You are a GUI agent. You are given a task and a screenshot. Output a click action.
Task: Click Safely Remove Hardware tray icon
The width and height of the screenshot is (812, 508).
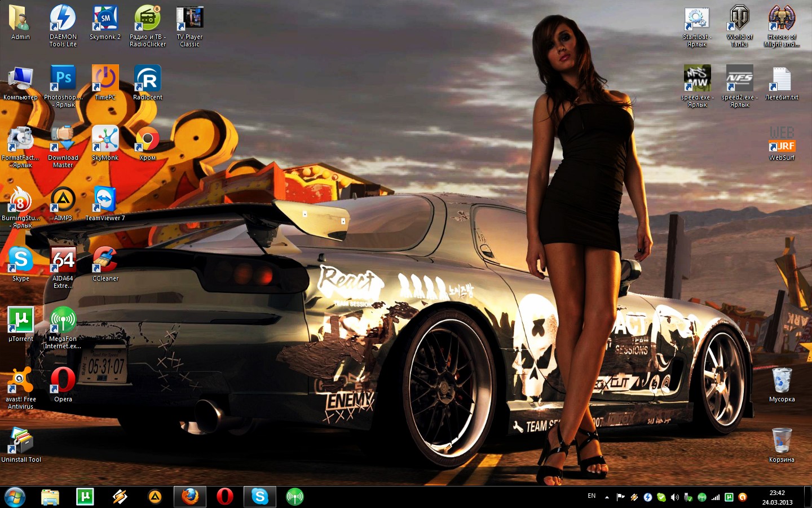pos(689,497)
